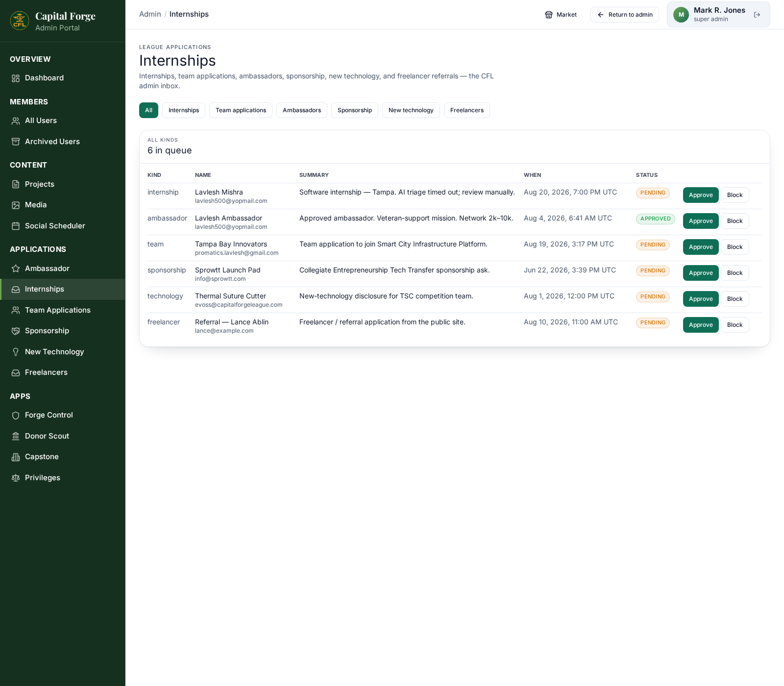This screenshot has width=784, height=686.
Task: Open Dashboard in sidebar
Action: 63,78
